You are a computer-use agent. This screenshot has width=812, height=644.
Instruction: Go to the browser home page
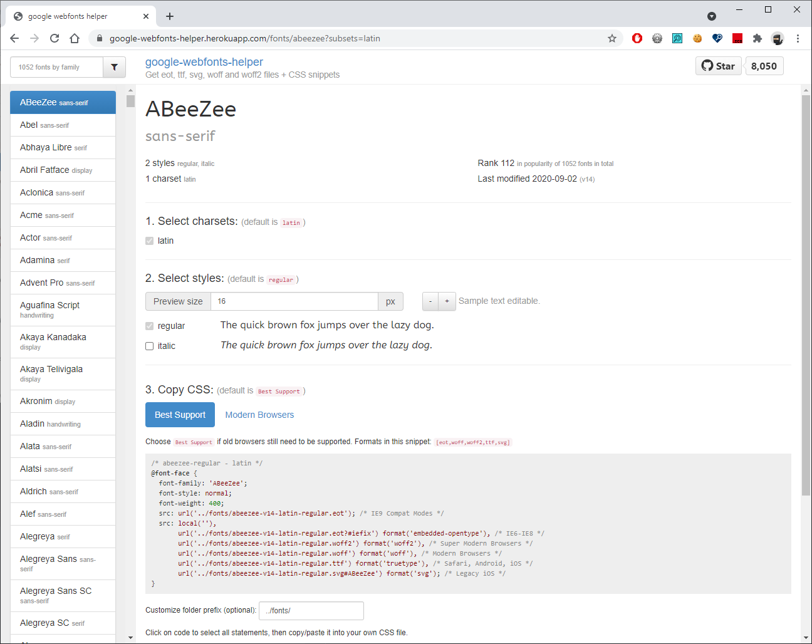(75, 38)
